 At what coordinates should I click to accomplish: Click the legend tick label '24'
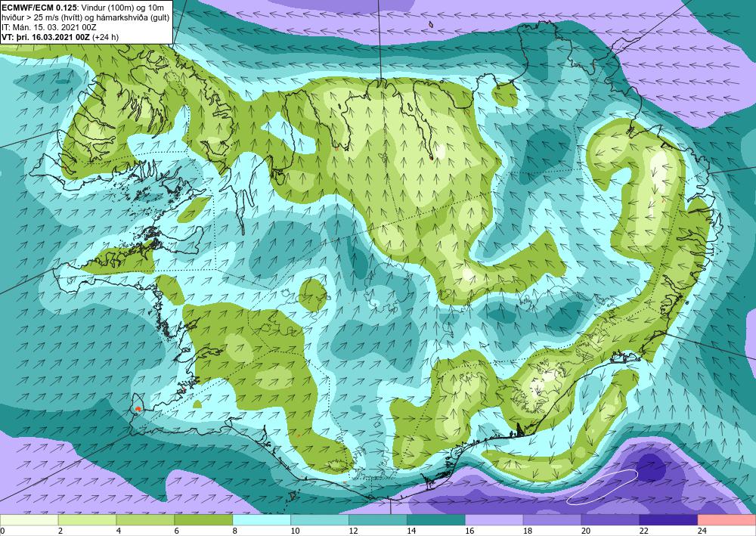[702, 531]
